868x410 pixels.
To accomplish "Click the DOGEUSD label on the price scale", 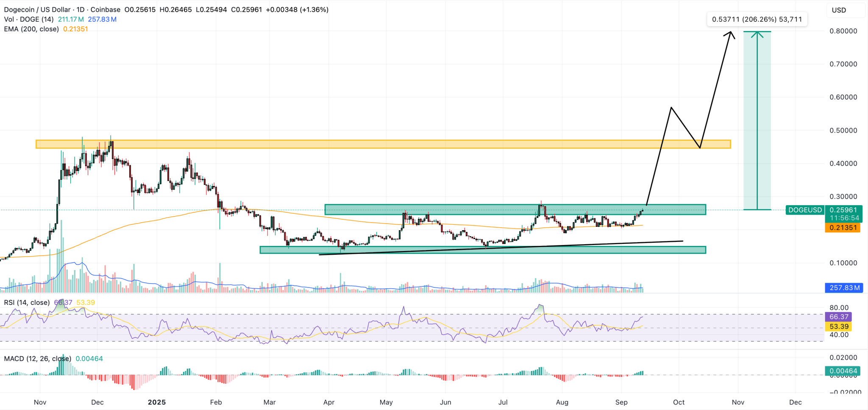I will click(x=804, y=209).
